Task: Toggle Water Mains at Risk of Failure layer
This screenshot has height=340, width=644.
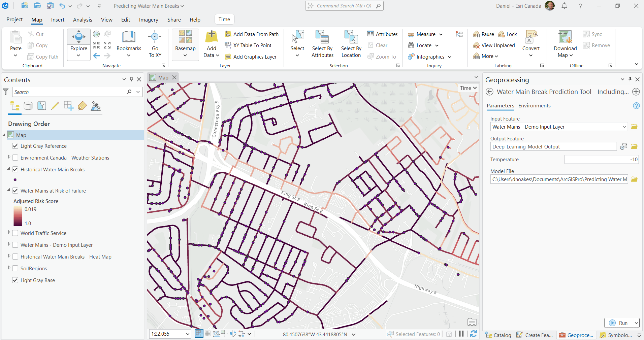Action: [15, 191]
